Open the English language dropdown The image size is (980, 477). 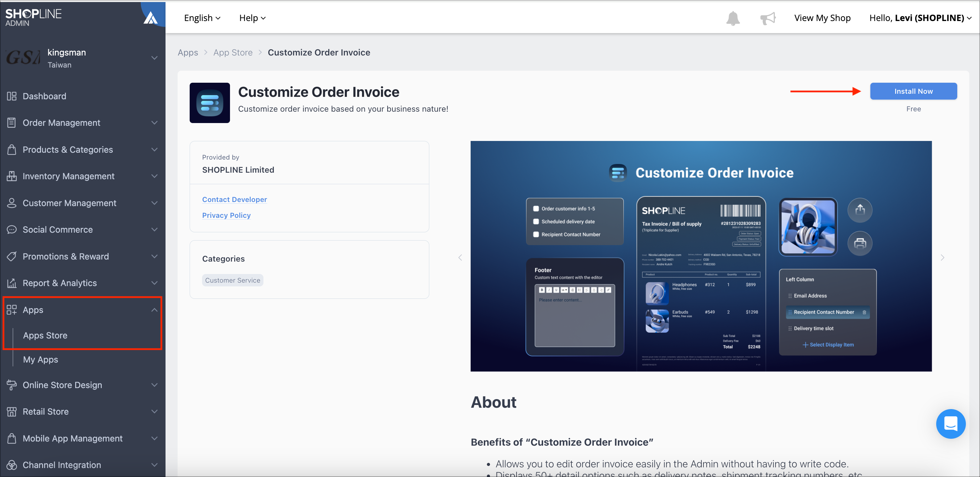pyautogui.click(x=202, y=18)
